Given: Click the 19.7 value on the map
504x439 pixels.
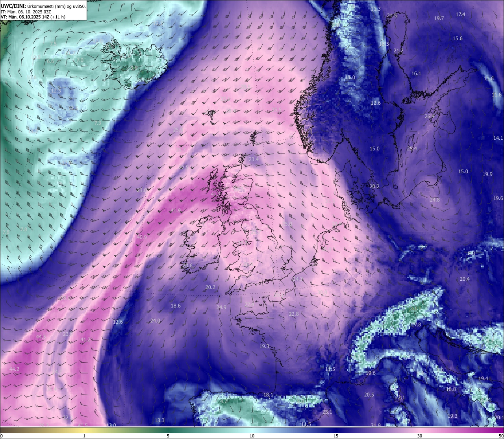Looking at the screenshot, I should click(x=439, y=19).
